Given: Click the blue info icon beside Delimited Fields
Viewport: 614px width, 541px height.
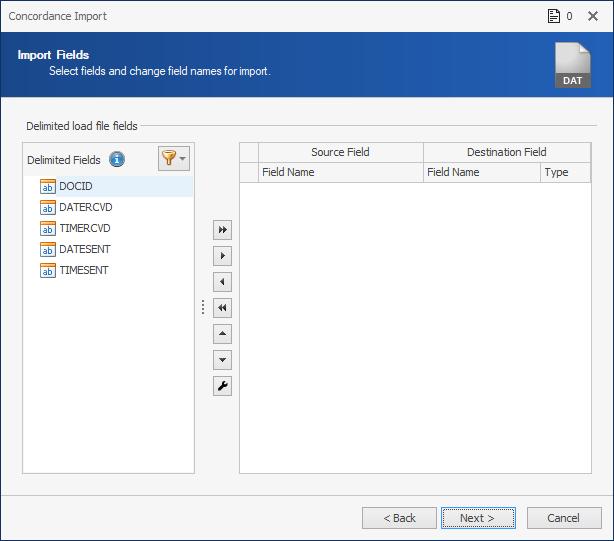Looking at the screenshot, I should (x=117, y=159).
